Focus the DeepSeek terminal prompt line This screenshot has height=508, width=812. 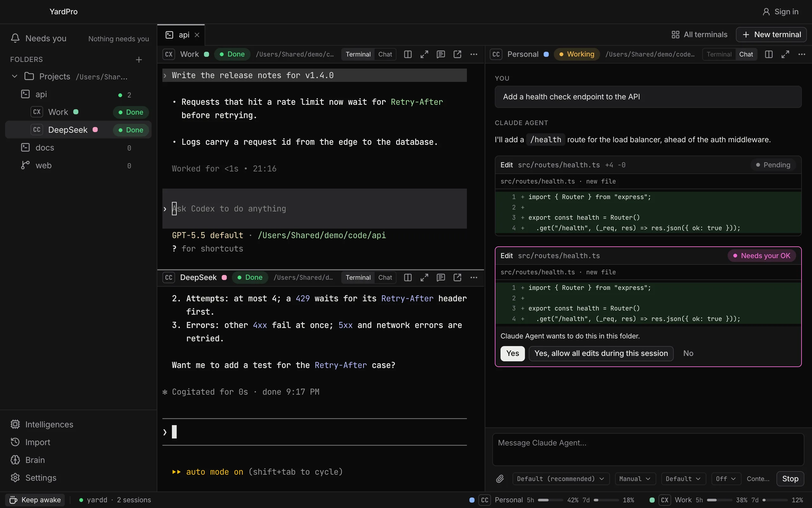(x=314, y=432)
